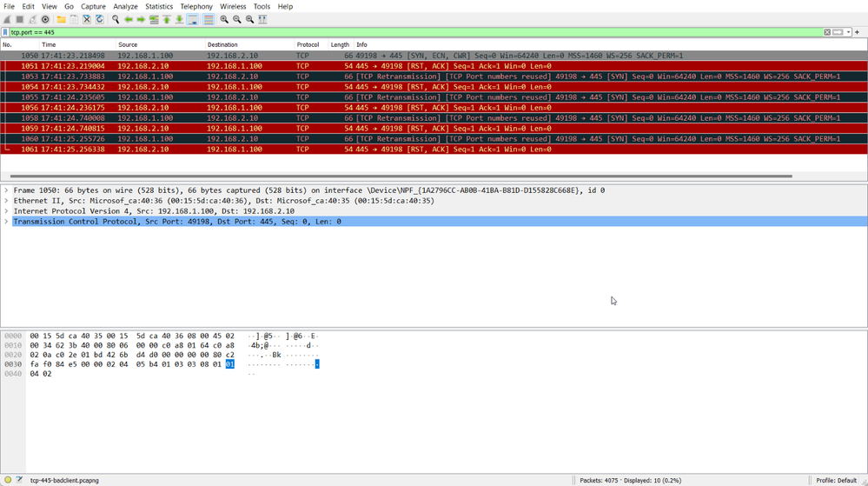The height and width of the screenshot is (486, 868).
Task: Click the Profile: Default status entry
Action: [836, 481]
